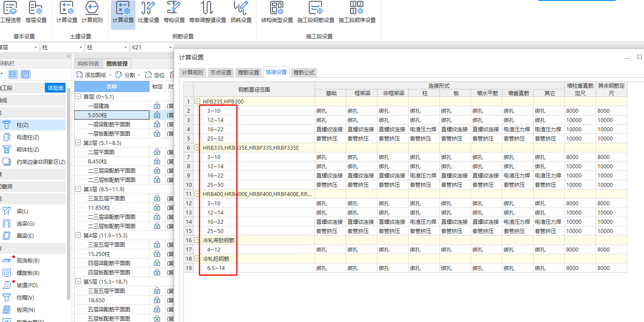
Task: Toggle lock for 18.650柱 drawing
Action: click(157, 300)
